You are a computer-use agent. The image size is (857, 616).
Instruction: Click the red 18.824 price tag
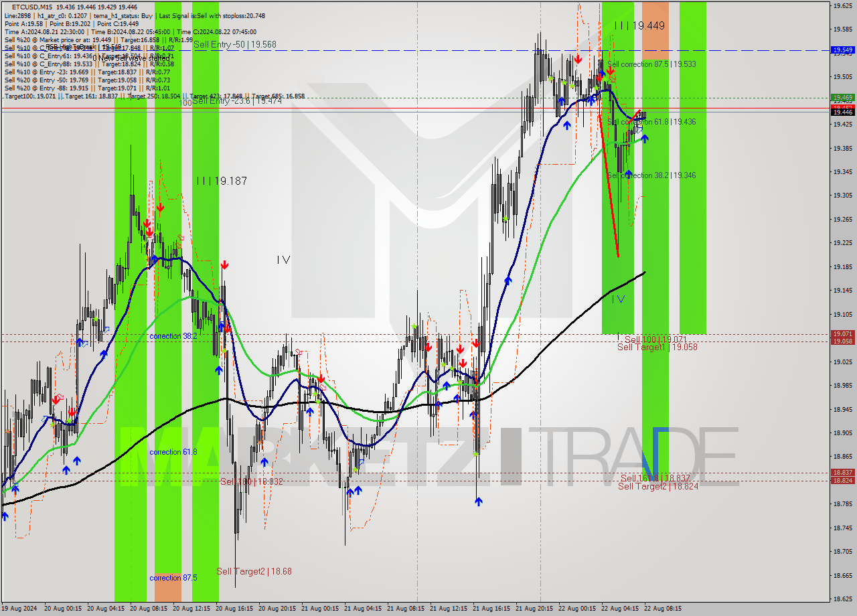[x=842, y=480]
